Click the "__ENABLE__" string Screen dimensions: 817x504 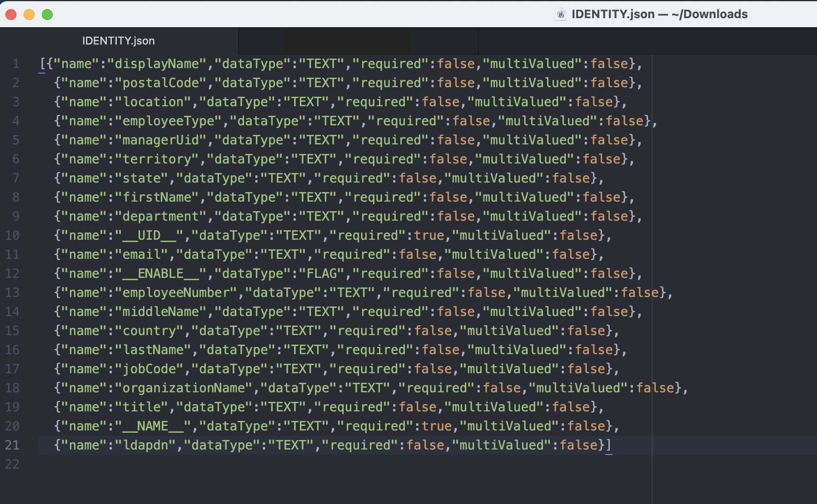(x=161, y=274)
